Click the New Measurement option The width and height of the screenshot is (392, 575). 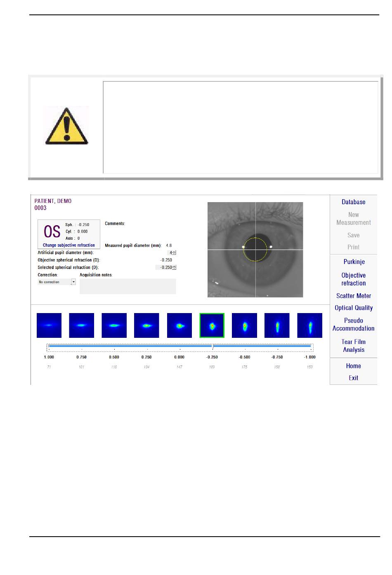point(353,219)
